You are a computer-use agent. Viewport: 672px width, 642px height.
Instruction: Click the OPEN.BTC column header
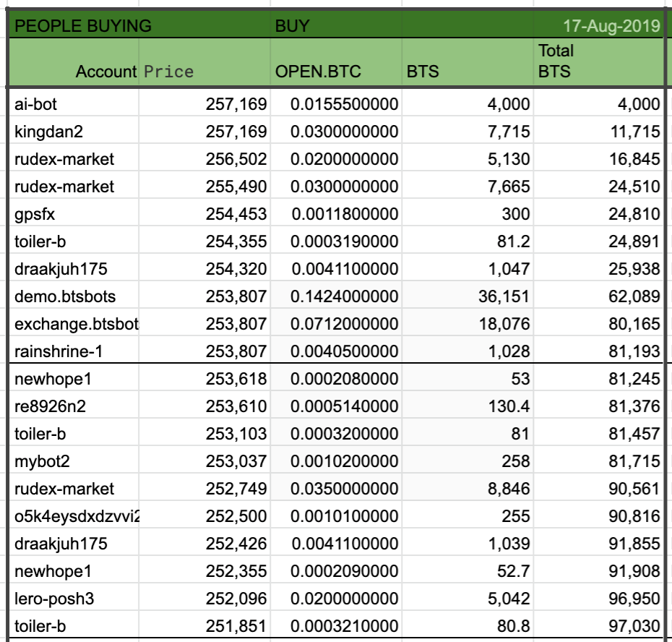[336, 62]
